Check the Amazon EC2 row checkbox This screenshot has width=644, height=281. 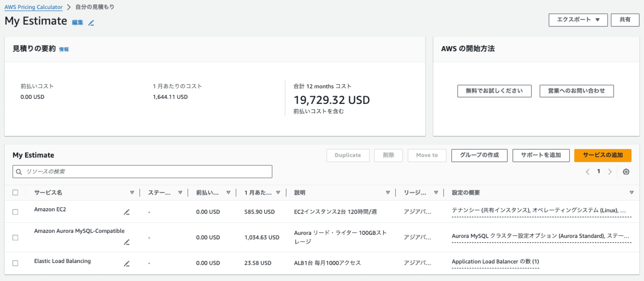pos(15,212)
